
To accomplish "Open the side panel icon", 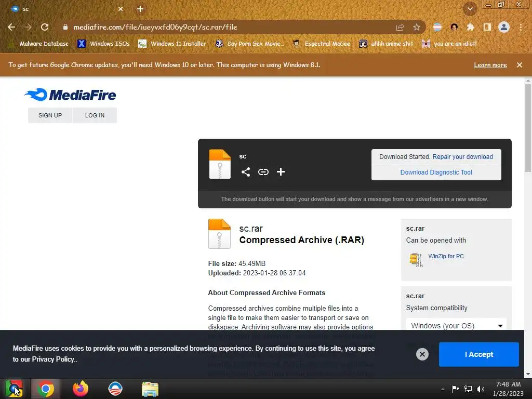I will point(487,27).
